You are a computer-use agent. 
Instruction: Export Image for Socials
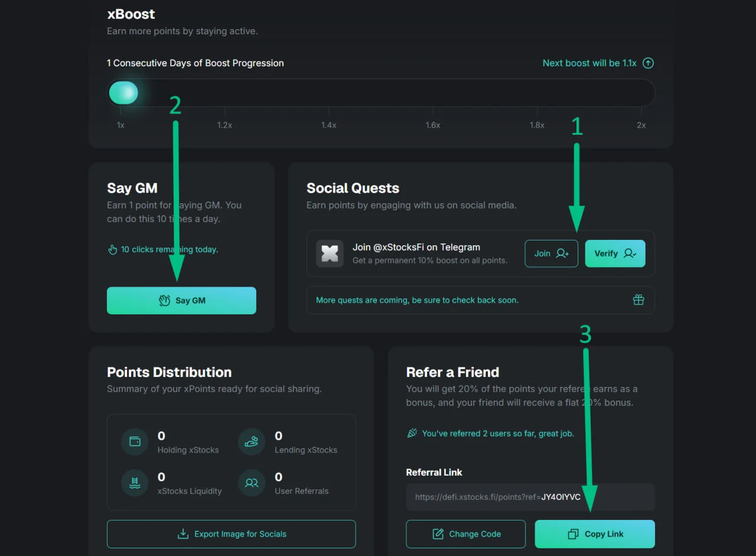(231, 534)
